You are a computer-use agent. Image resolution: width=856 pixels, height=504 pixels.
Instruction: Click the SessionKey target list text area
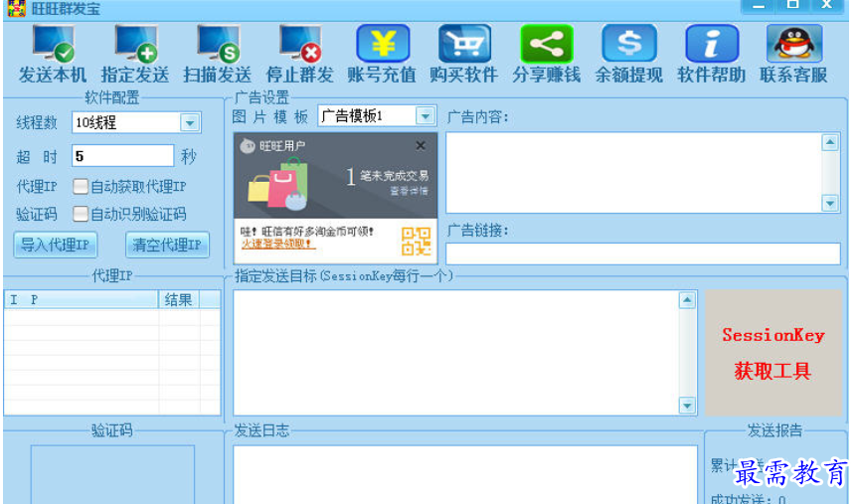[x=456, y=353]
